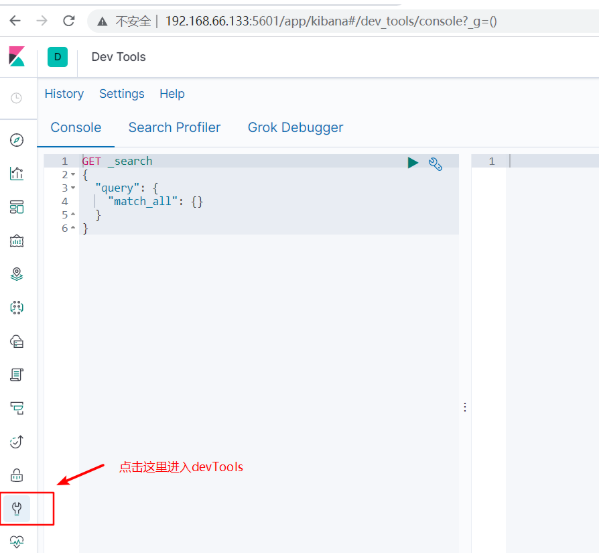Open Machine Learning icon in sidebar
The width and height of the screenshot is (600, 553).
coord(17,307)
